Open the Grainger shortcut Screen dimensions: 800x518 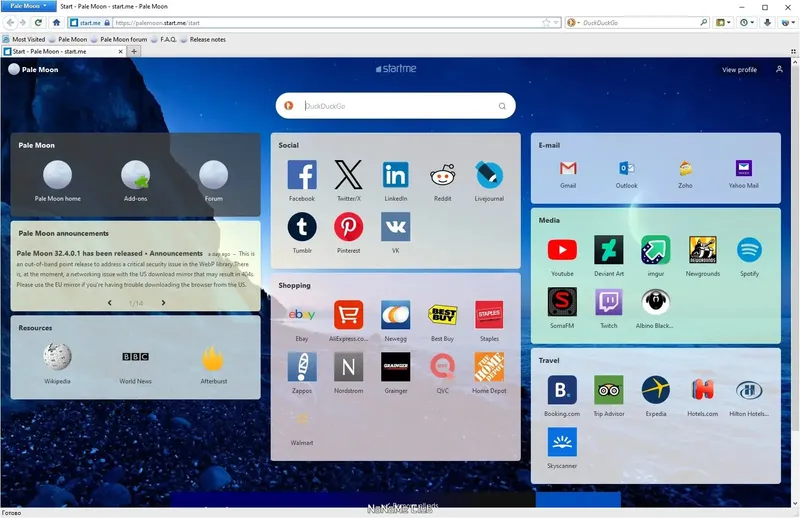pyautogui.click(x=395, y=367)
